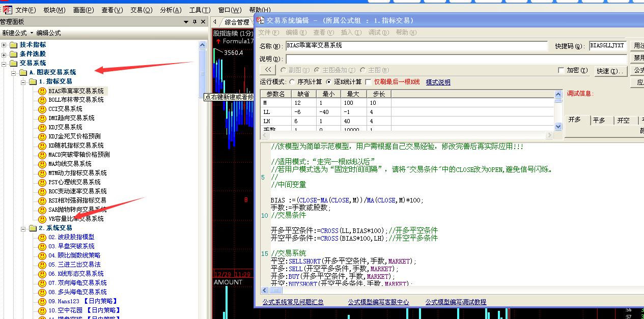Click the smiley icon beside 06.K线形态交易系统
Screen dimensions: 644x319
[42, 274]
